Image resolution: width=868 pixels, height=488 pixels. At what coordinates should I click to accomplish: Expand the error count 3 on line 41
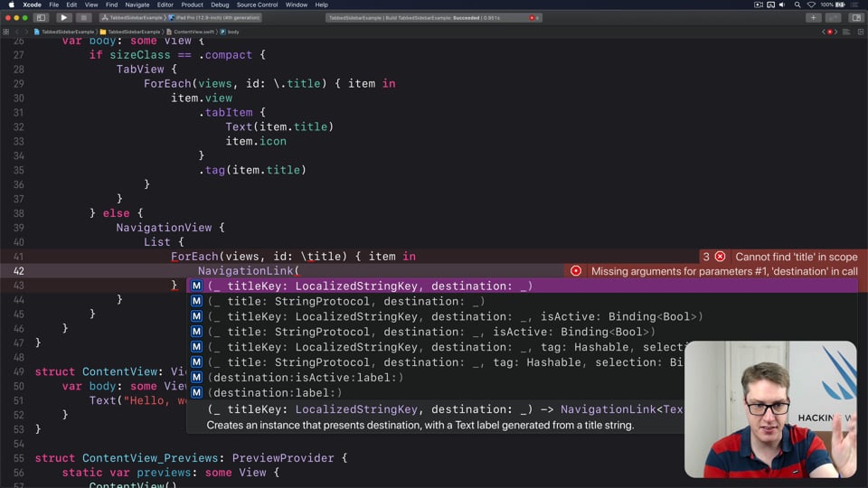tap(706, 257)
